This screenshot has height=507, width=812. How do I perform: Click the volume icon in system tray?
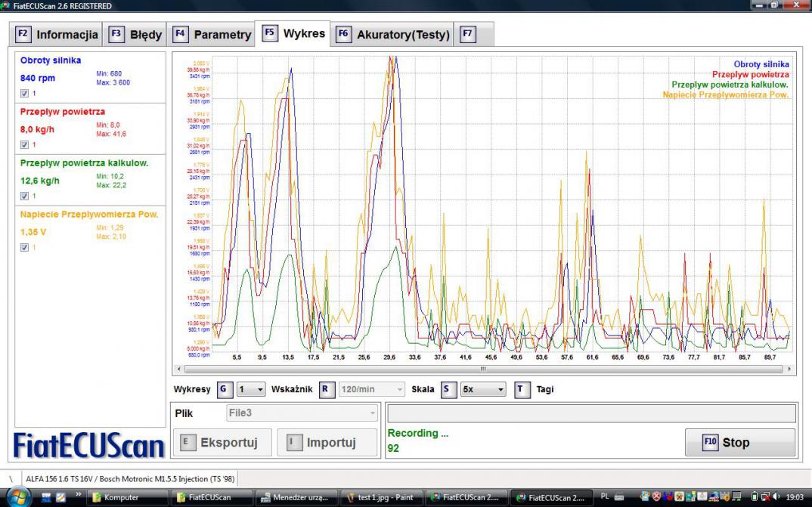tap(776, 497)
